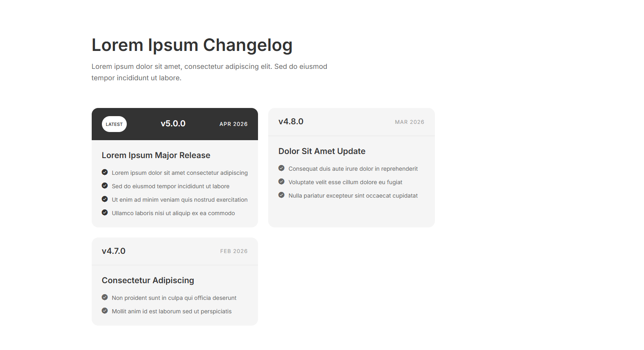Click checkmark icon beside "Voluptate velit esse cillum"
The height and width of the screenshot is (350, 644).
[281, 182]
